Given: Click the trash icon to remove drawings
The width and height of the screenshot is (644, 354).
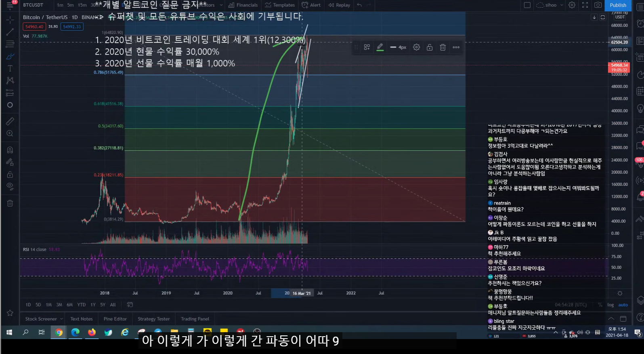Looking at the screenshot, I should pos(10,203).
